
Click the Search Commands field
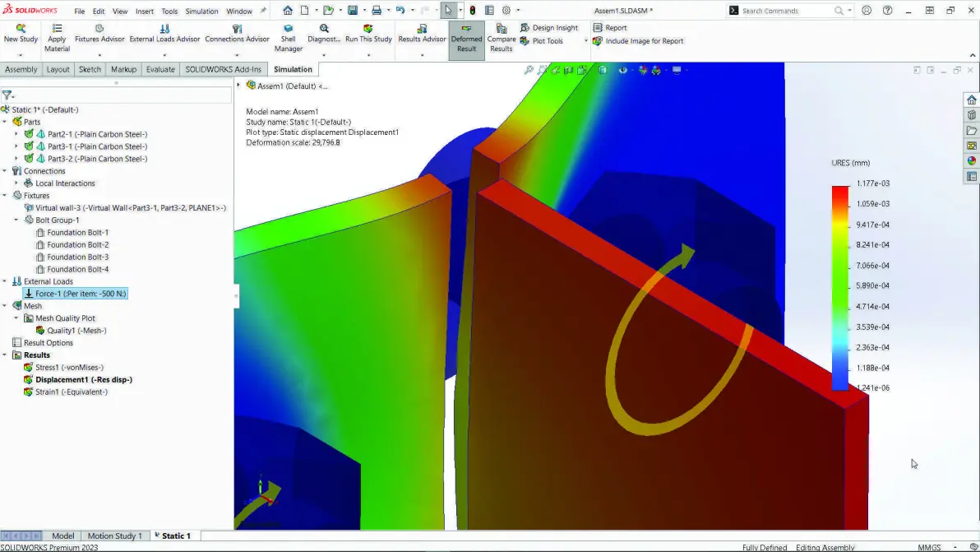pos(788,11)
